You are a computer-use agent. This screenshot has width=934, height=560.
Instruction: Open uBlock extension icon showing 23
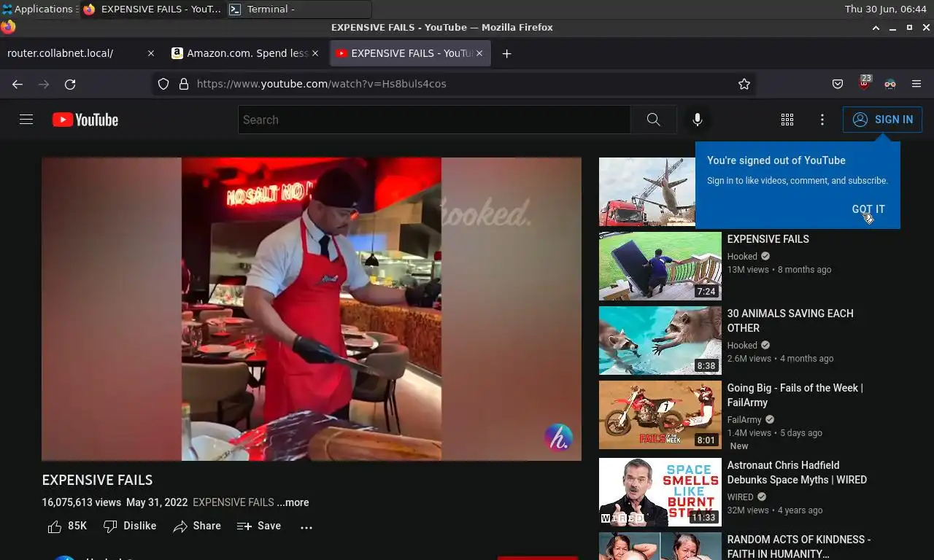coord(865,82)
